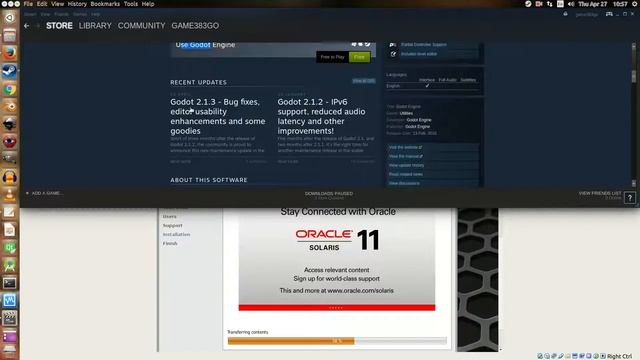Select Support step in Solaris installer
This screenshot has height=360, width=640.
(x=173, y=225)
